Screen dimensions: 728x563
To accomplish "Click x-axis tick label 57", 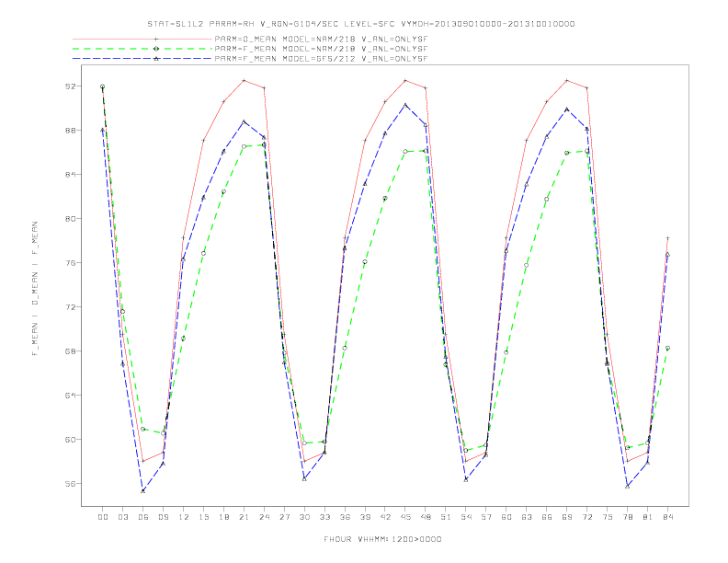I will point(486,517).
